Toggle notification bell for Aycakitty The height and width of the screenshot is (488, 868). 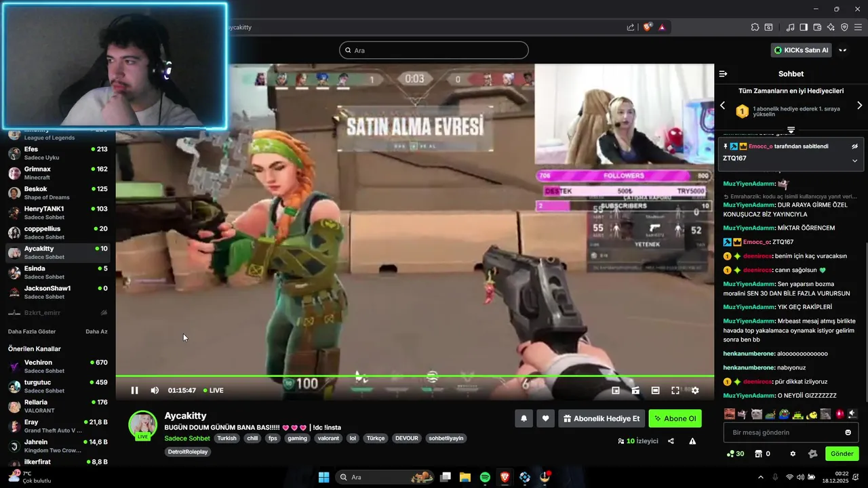(524, 419)
